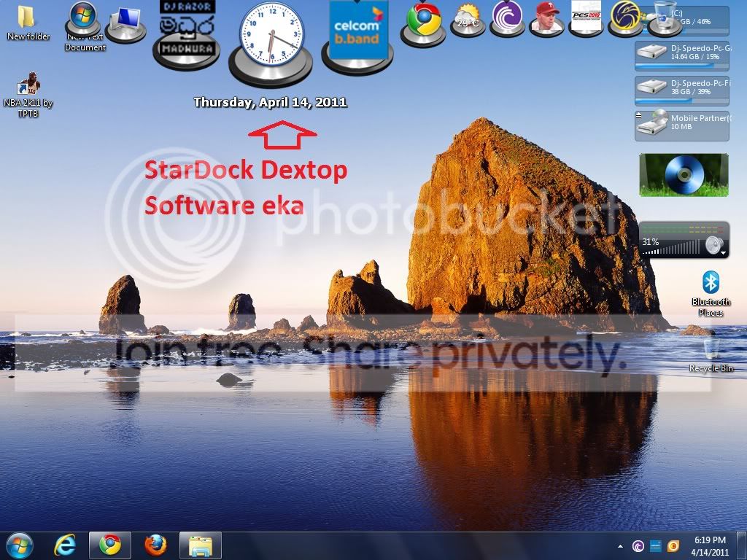Open Mobile Partner drive gadget entry

[x=682, y=125]
